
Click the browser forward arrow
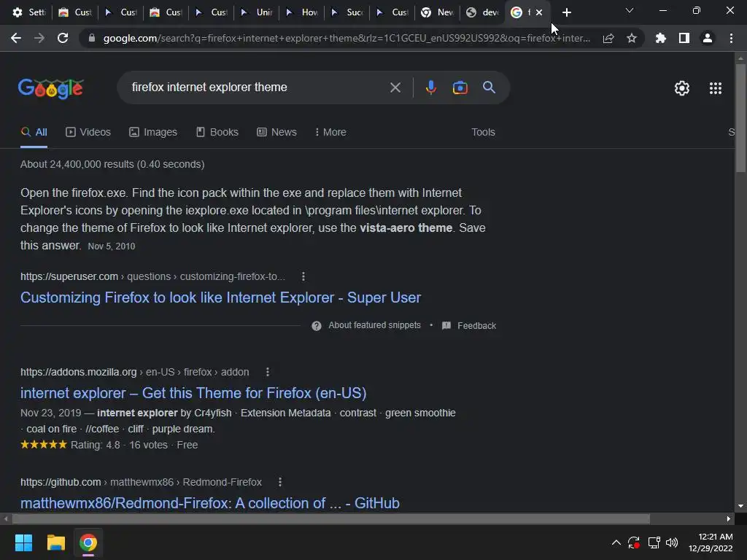tap(39, 38)
